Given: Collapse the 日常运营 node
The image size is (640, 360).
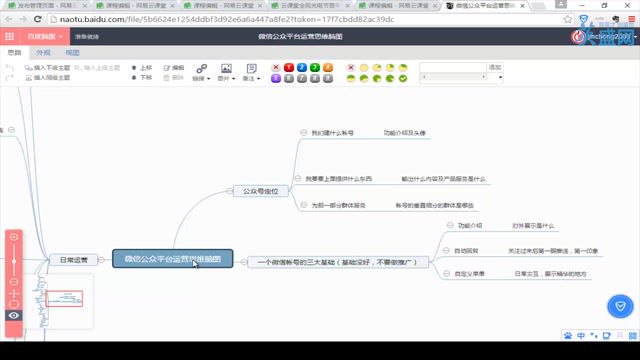Looking at the screenshot, I should tap(101, 260).
